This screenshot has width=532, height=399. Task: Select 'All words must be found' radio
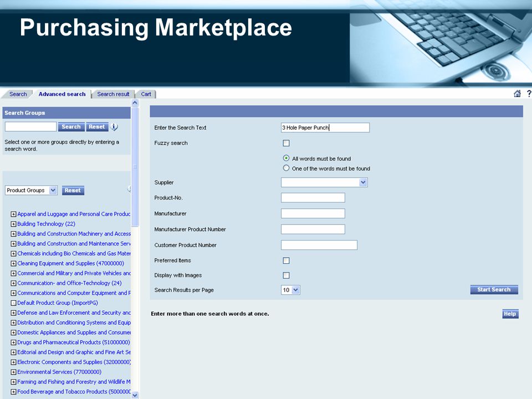(x=287, y=158)
